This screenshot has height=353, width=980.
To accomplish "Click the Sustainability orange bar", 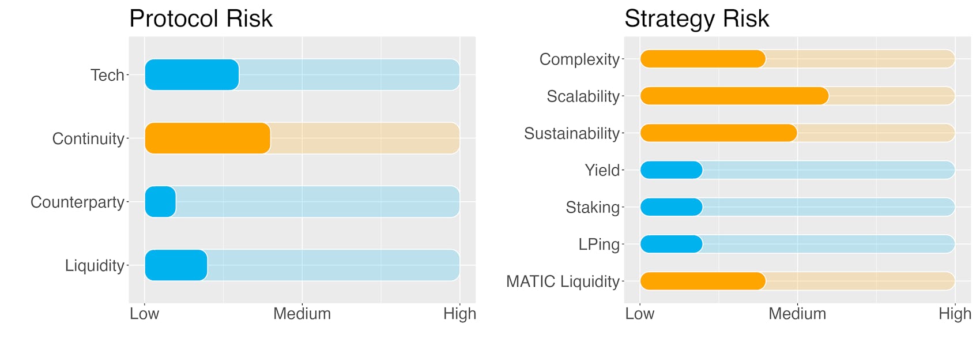I will coord(718,133).
